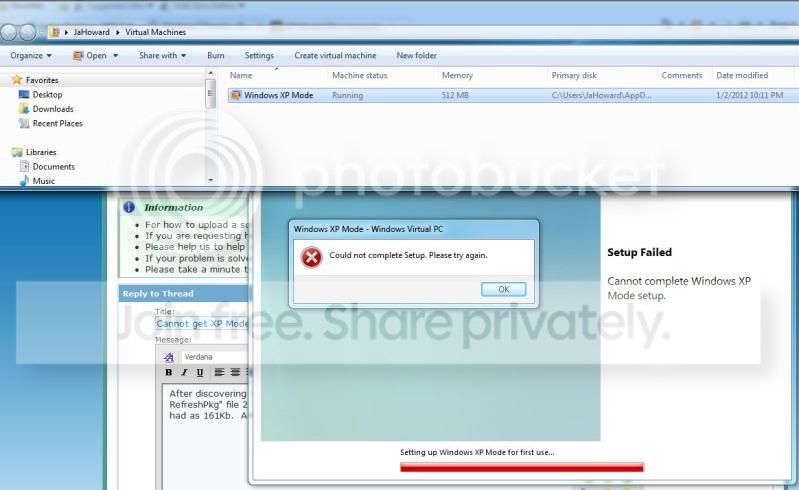Toggle Italic in forum message editor
Screen dimensions: 799x490
tap(184, 372)
